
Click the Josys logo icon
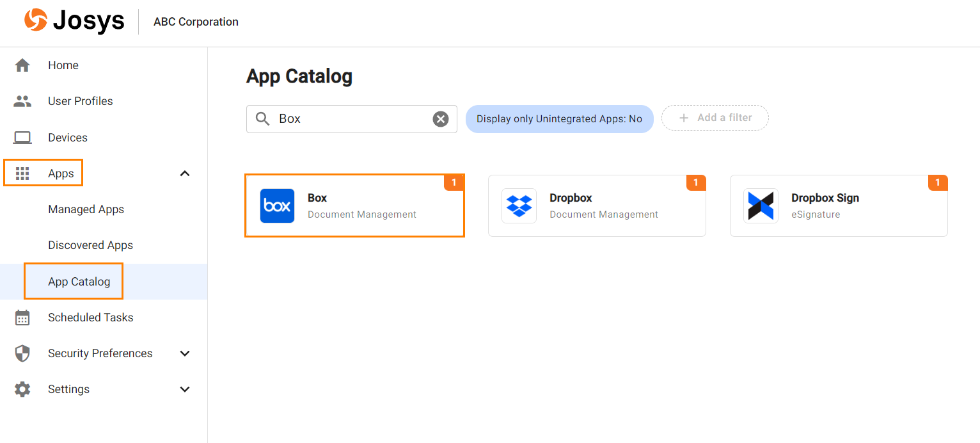[x=36, y=20]
